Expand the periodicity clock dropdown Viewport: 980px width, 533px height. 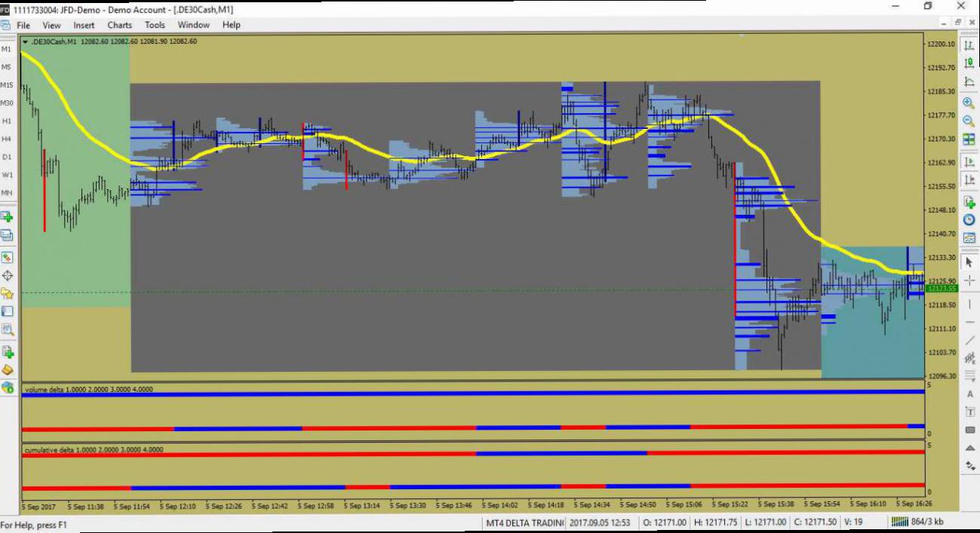pos(969,220)
